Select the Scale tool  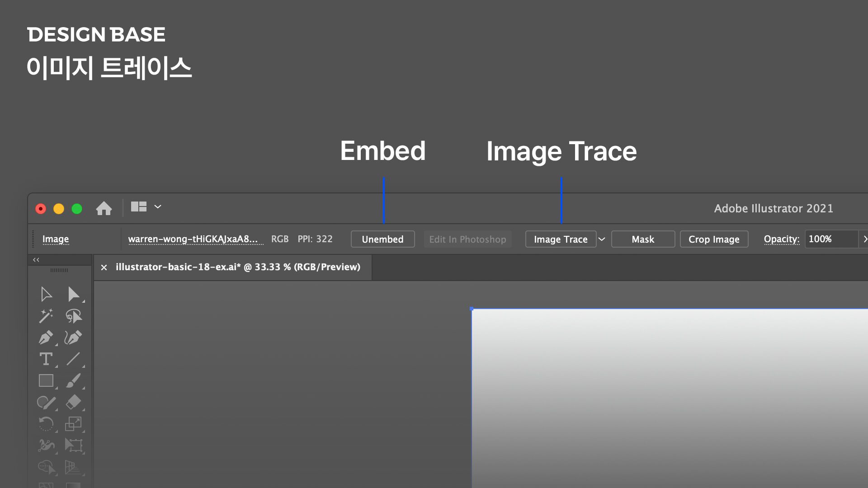[73, 424]
